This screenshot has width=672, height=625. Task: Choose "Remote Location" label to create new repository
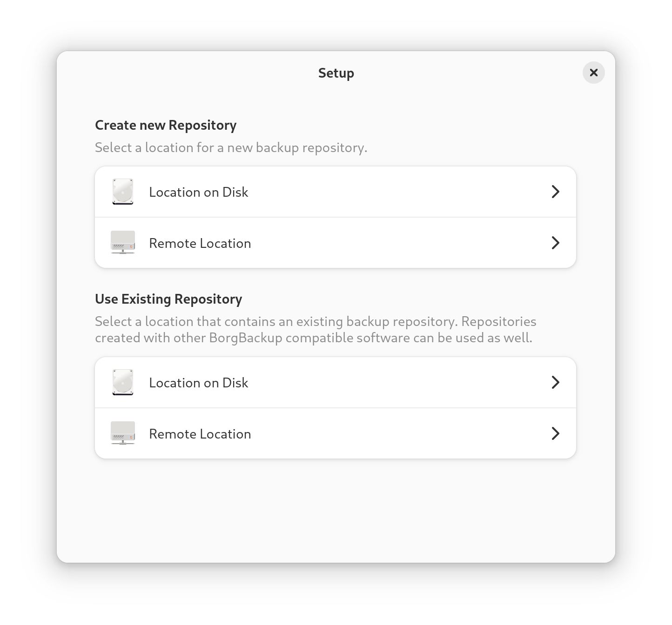point(200,243)
